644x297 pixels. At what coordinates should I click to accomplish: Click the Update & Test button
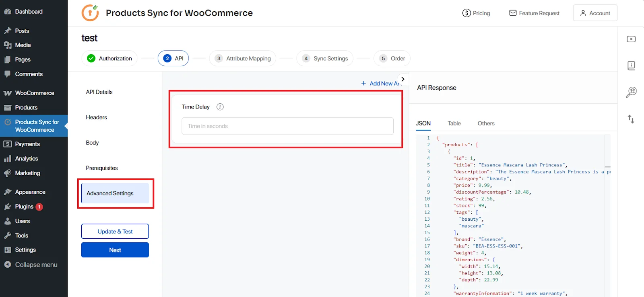(115, 231)
